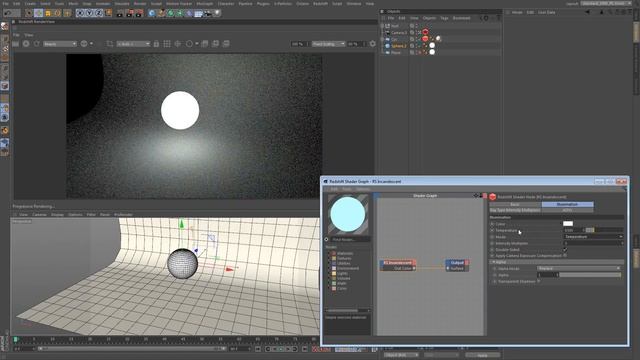Click the back arrow in Attributes panel
The height and width of the screenshot is (360, 640).
point(588,12)
